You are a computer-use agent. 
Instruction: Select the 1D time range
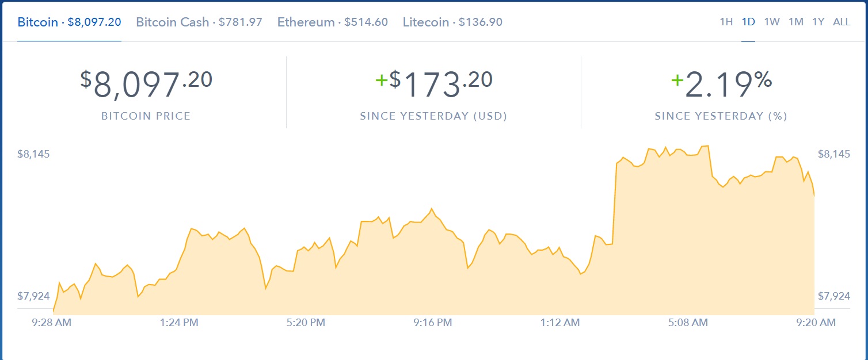pos(748,22)
